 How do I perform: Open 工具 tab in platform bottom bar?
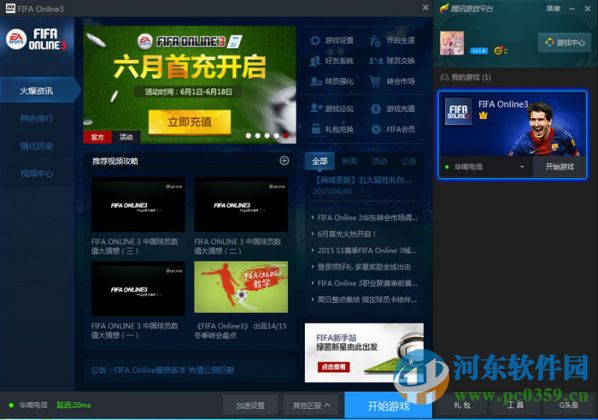[515, 405]
